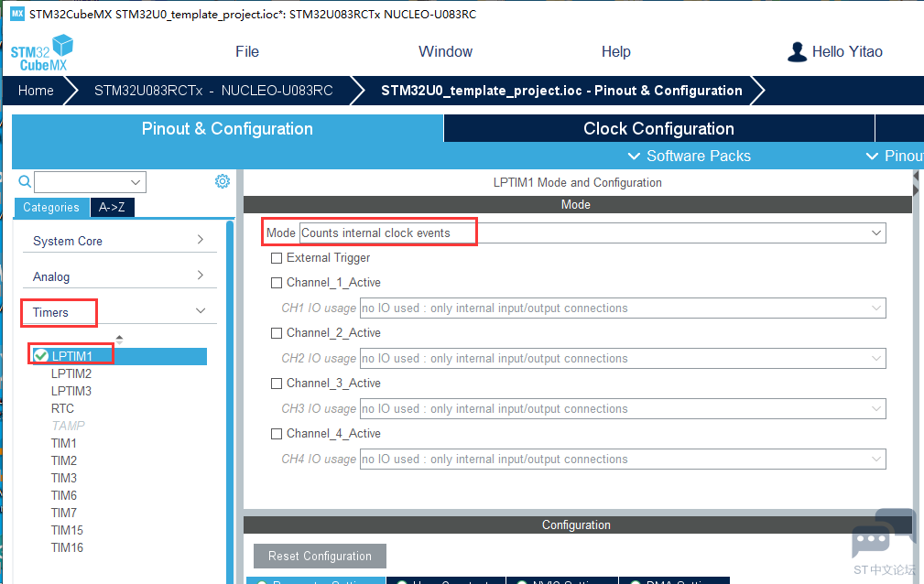Select TIM15 in the timers list

tap(67, 530)
